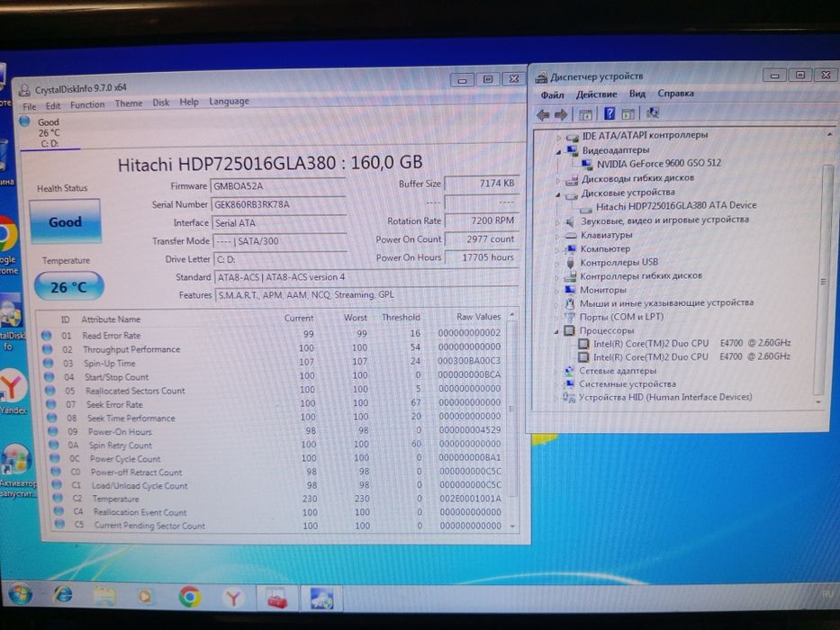Click the back arrow in Device Manager toolbar

[x=543, y=114]
